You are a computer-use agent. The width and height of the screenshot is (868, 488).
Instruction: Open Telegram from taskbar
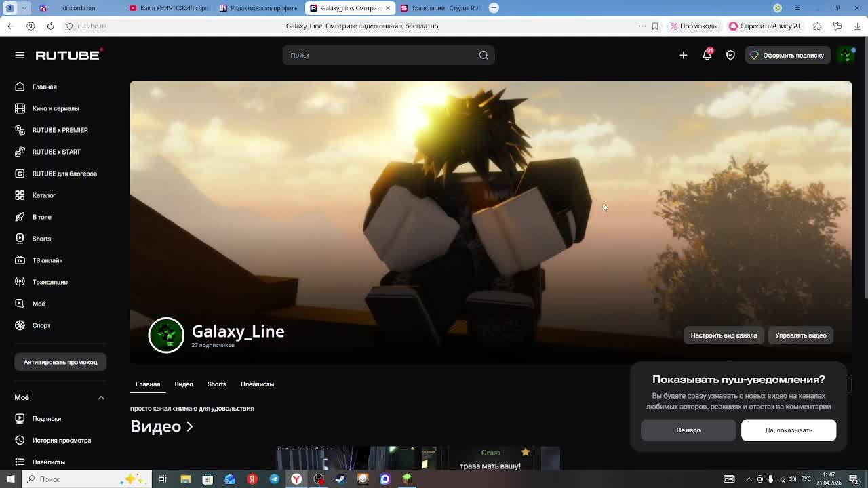274,479
